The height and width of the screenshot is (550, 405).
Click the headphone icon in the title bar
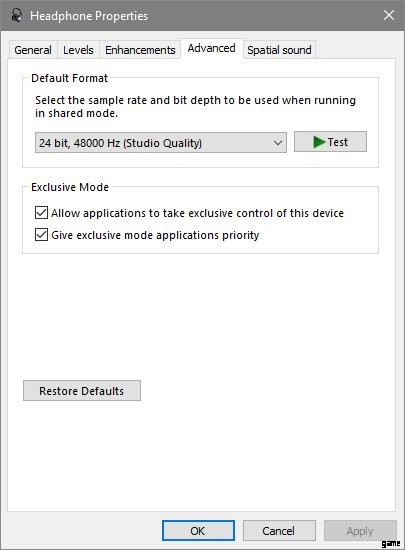[x=15, y=15]
